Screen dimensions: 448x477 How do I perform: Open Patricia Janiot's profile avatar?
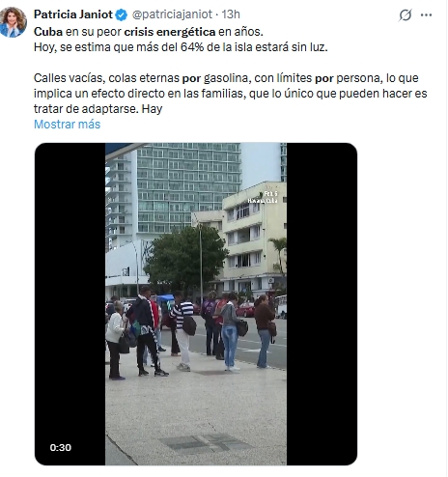[x=13, y=22]
